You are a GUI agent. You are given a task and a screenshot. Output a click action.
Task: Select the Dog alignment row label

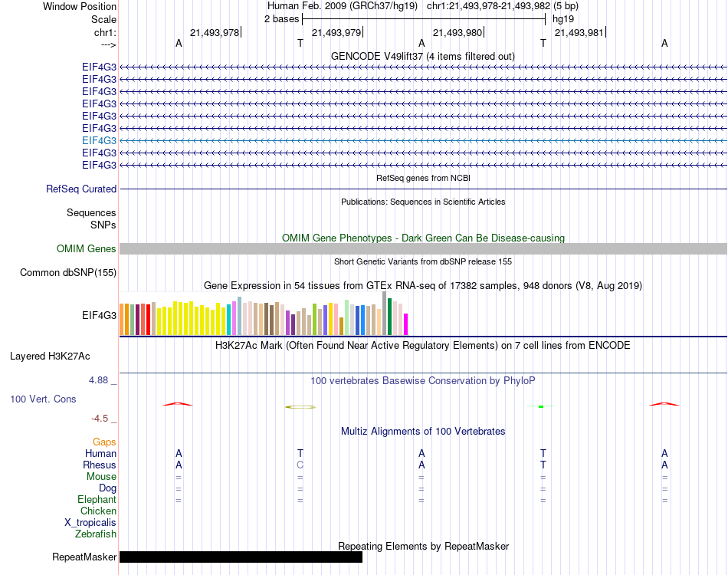(107, 488)
